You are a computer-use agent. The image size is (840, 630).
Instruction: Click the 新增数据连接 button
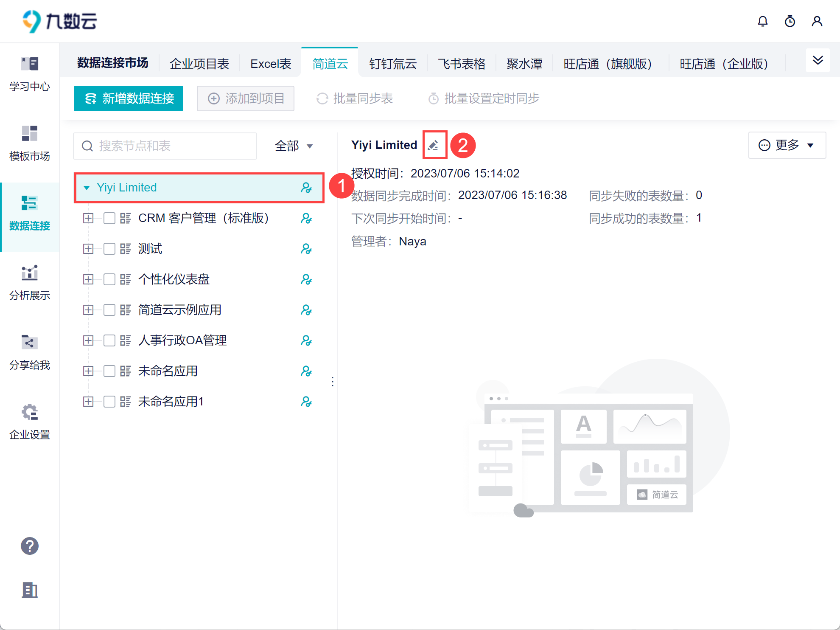point(129,98)
